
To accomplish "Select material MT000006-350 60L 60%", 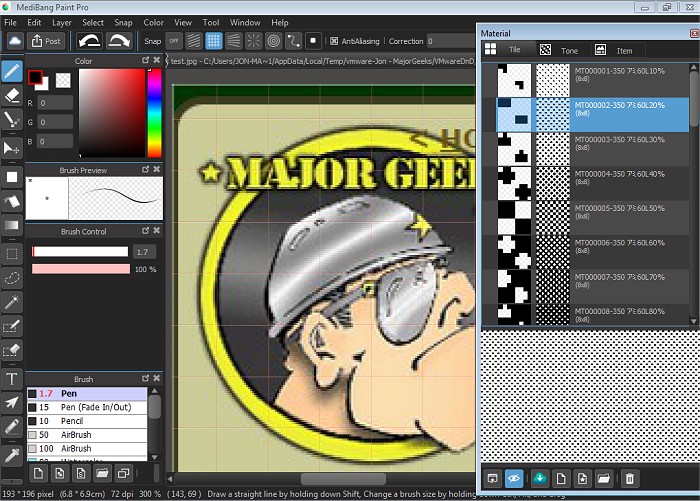I will 593,252.
